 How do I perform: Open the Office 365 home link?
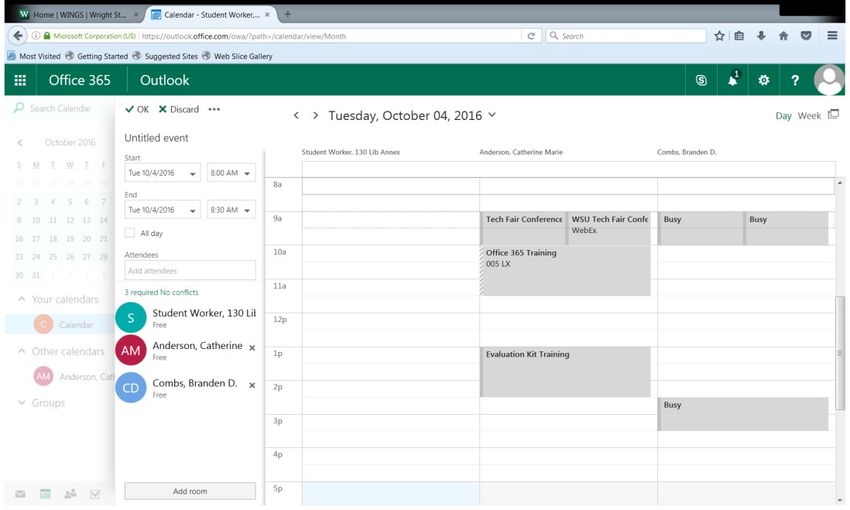tap(80, 80)
